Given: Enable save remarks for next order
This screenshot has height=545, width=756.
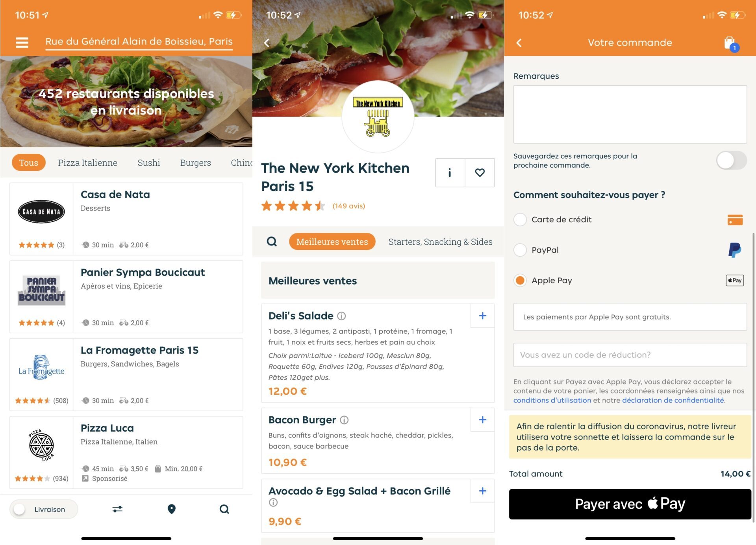Looking at the screenshot, I should coord(731,161).
